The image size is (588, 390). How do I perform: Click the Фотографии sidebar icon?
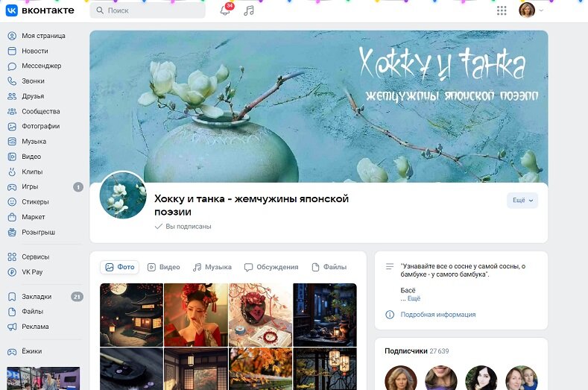[12, 127]
